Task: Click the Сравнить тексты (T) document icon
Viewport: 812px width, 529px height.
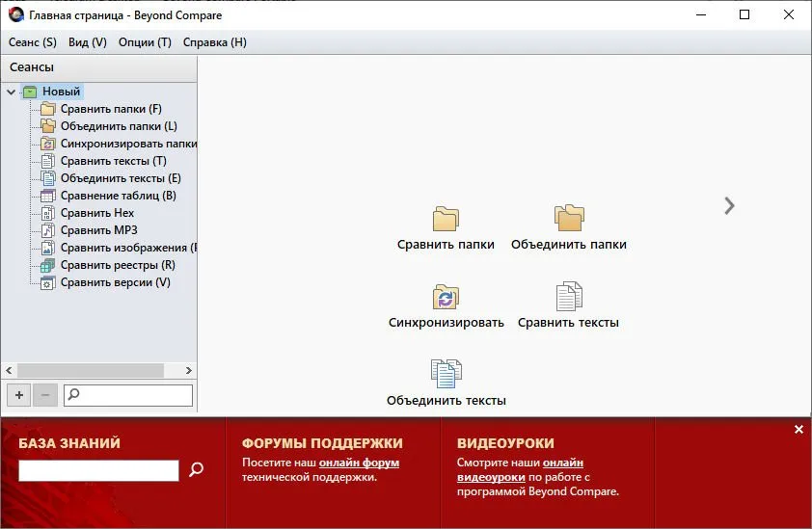Action: (47, 161)
